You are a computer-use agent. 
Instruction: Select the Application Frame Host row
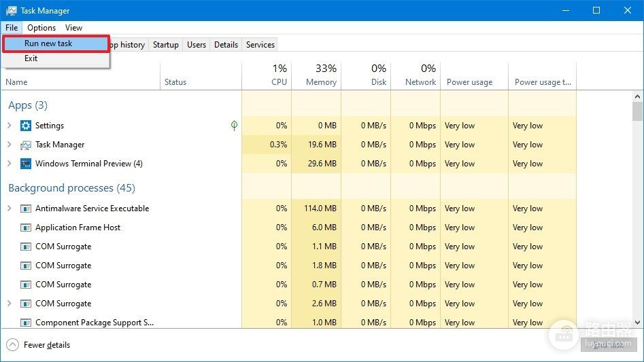pyautogui.click(x=78, y=227)
